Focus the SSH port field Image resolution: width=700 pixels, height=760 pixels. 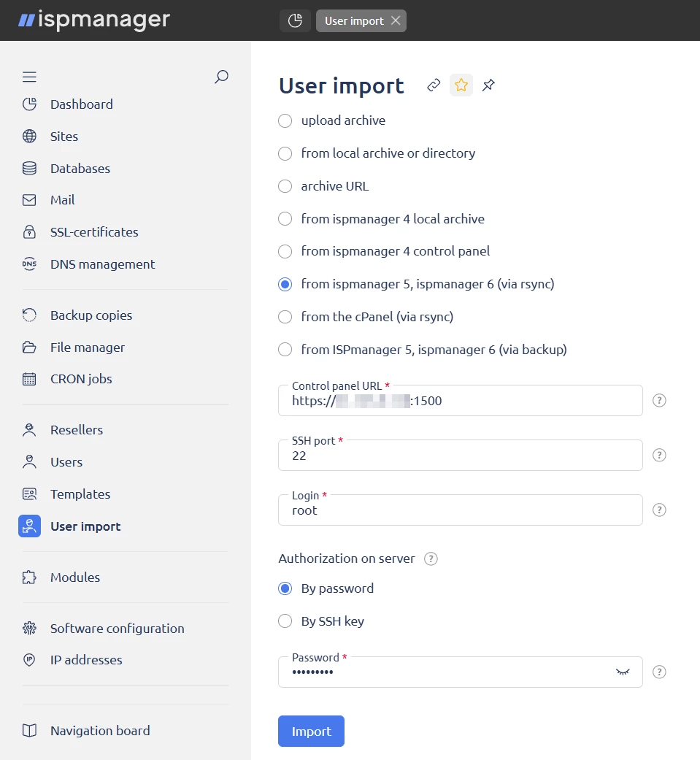coord(461,455)
